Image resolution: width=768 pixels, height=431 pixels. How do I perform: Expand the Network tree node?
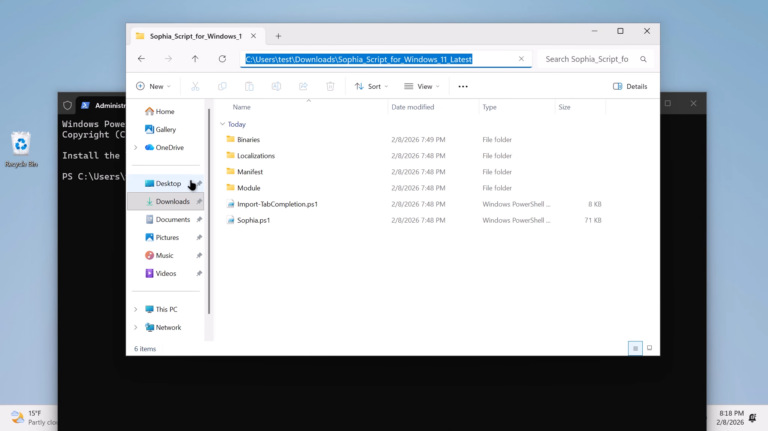(x=136, y=328)
